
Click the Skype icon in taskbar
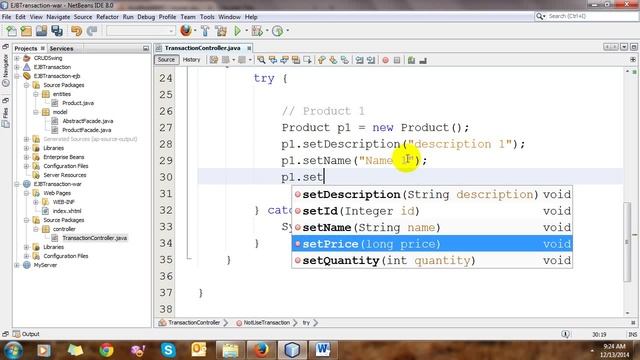(168, 350)
